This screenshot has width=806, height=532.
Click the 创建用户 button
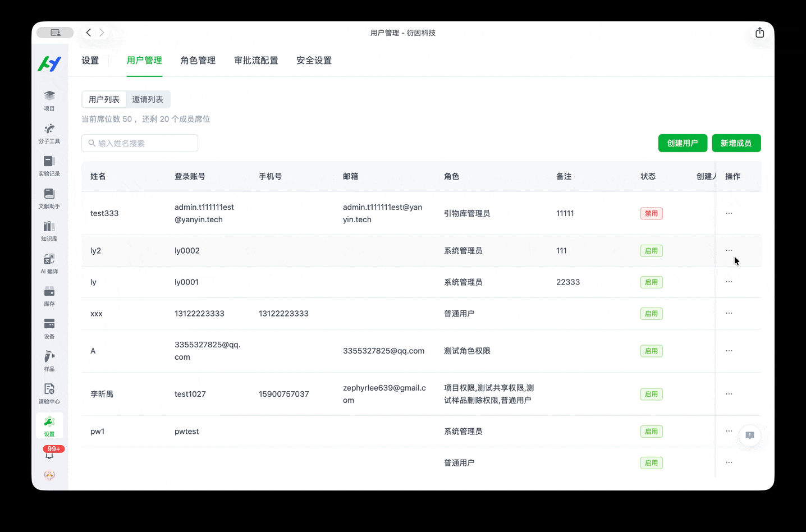point(683,143)
